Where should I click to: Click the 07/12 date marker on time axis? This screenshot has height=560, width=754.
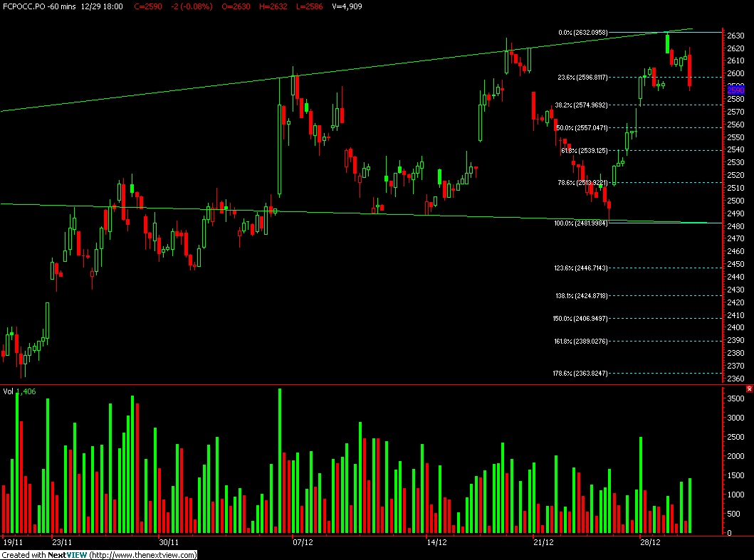tap(303, 542)
